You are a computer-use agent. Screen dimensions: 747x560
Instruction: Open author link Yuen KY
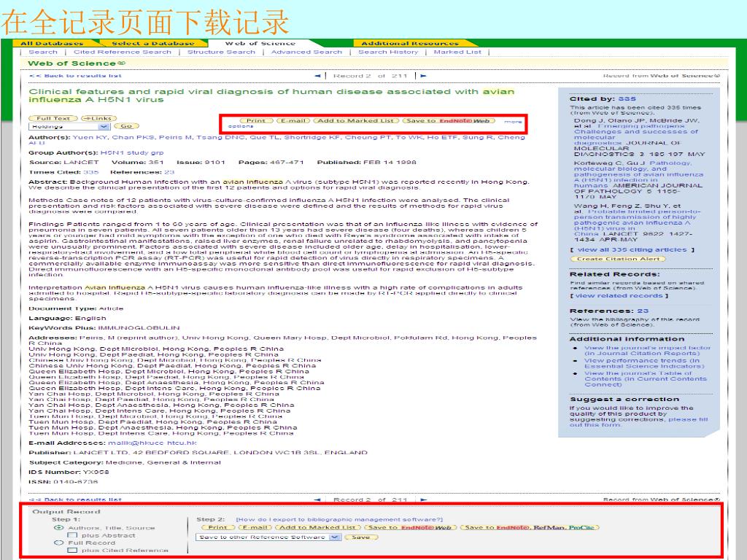point(90,137)
